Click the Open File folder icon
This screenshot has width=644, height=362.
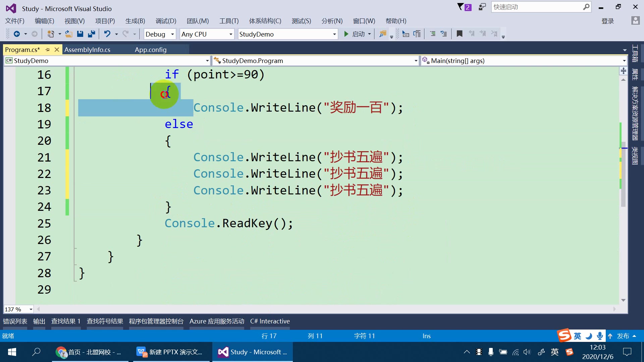pos(69,34)
